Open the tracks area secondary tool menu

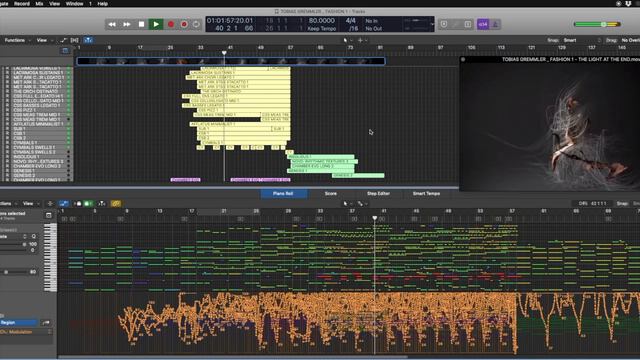pyautogui.click(x=362, y=40)
